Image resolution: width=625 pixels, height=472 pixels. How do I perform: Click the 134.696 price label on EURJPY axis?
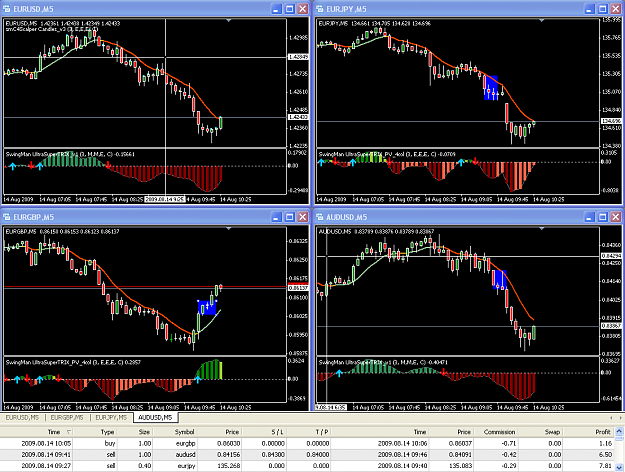click(611, 121)
